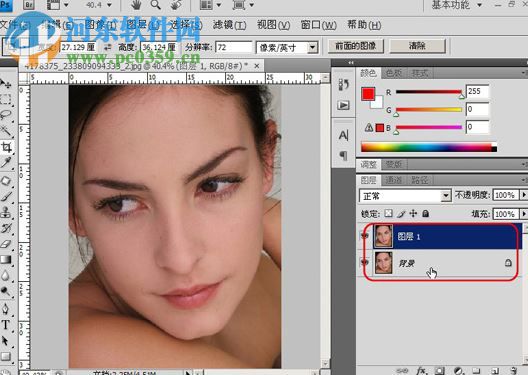The width and height of the screenshot is (528, 375).
Task: Open the Paragraph panel icon
Action: coord(343,155)
